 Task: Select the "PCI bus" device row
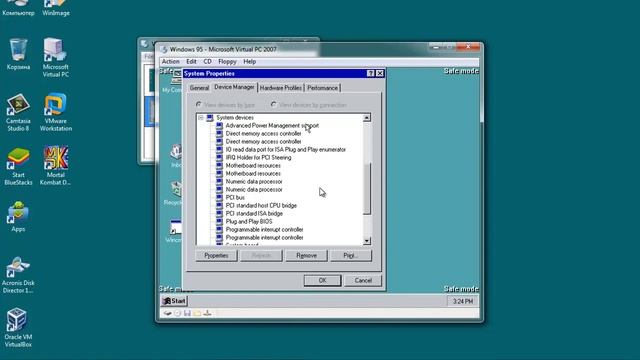235,198
